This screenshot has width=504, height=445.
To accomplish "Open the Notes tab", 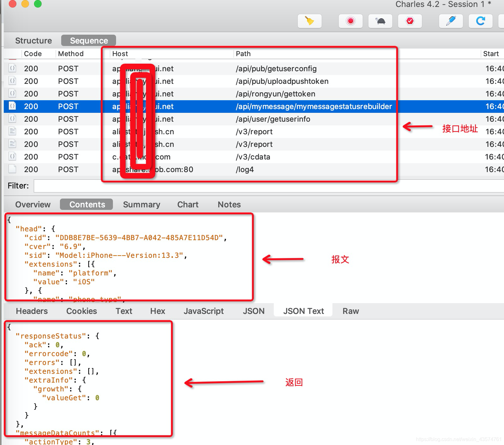I will point(229,205).
